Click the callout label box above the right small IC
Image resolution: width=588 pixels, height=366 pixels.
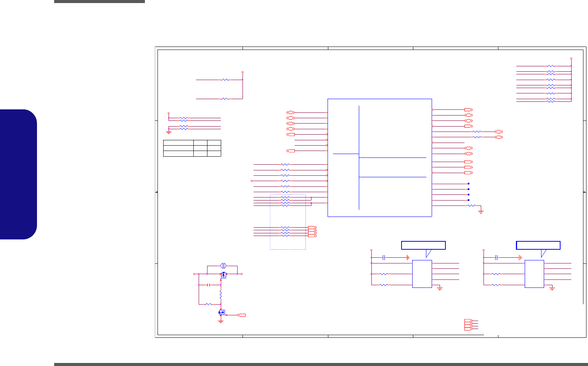point(538,245)
